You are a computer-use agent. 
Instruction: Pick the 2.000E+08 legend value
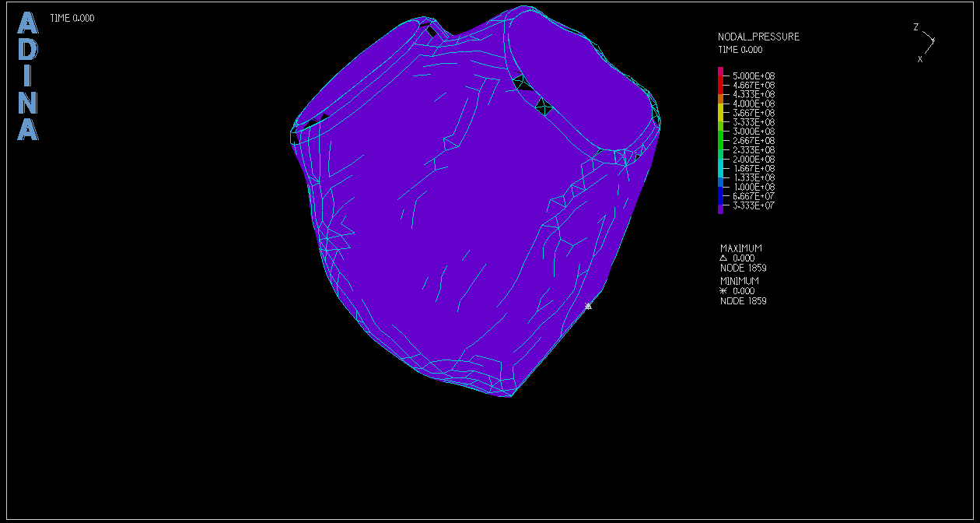pos(754,159)
